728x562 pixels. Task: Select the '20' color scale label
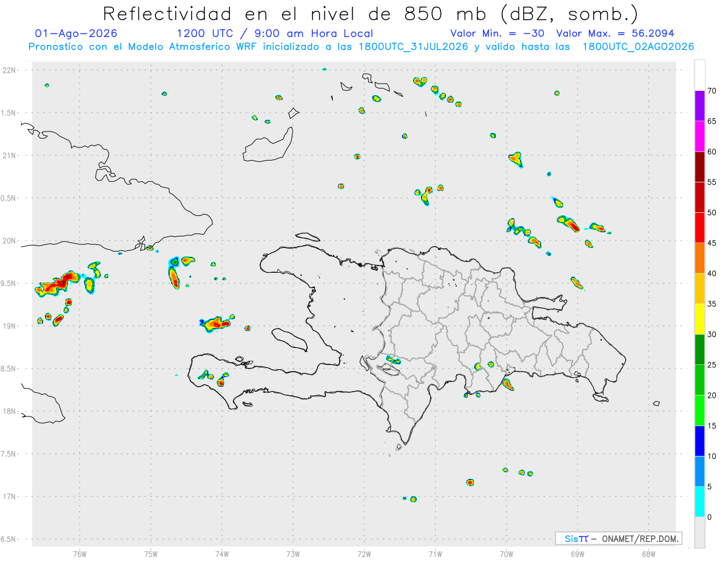tap(712, 395)
